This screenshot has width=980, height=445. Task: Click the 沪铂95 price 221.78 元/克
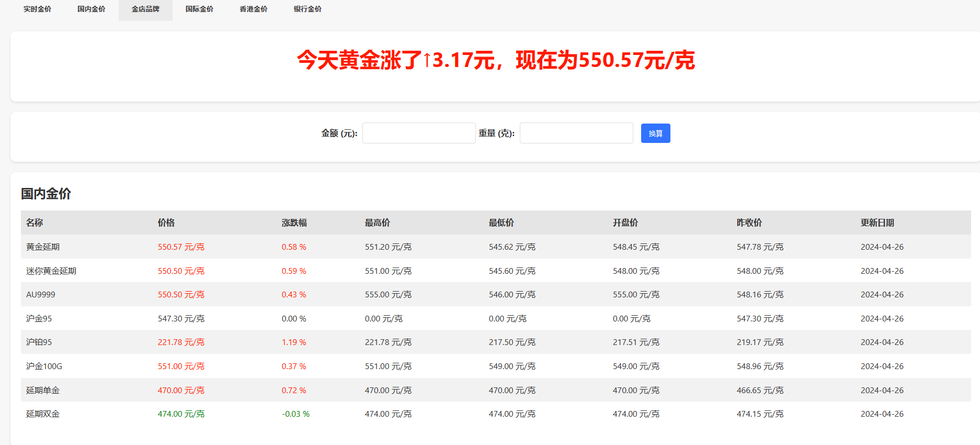pyautogui.click(x=181, y=342)
